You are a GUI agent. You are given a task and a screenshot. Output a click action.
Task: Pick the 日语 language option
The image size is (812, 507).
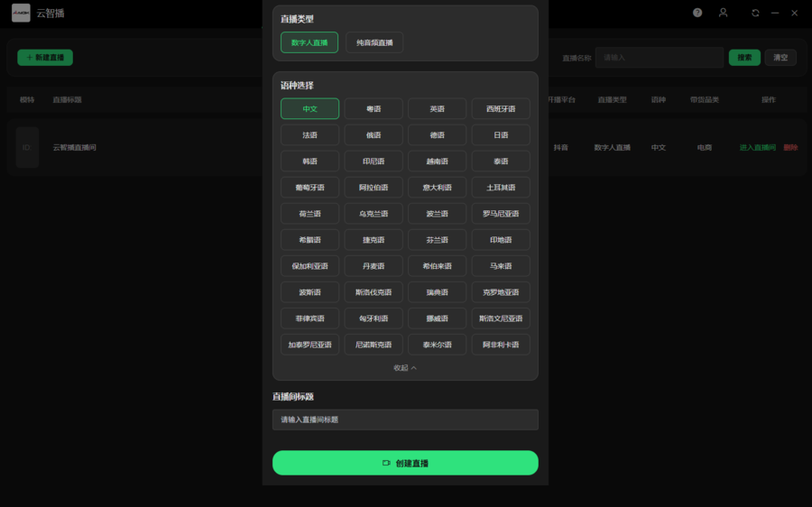pos(501,135)
